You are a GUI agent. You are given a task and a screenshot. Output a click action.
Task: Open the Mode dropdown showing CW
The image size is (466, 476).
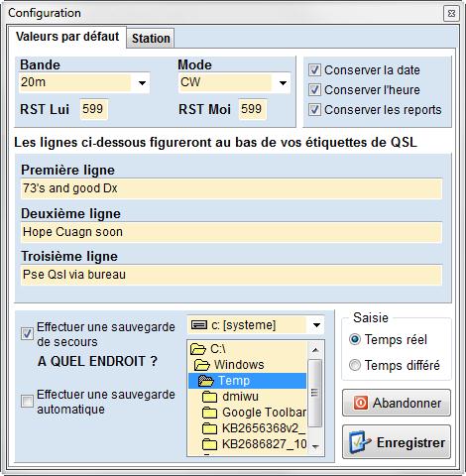pyautogui.click(x=283, y=83)
